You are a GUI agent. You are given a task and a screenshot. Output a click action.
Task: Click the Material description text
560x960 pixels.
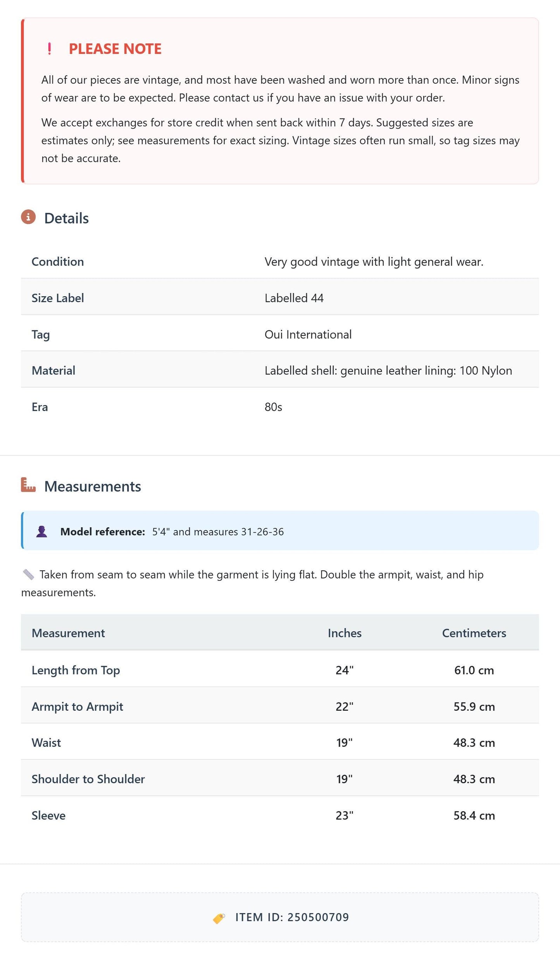(x=388, y=371)
